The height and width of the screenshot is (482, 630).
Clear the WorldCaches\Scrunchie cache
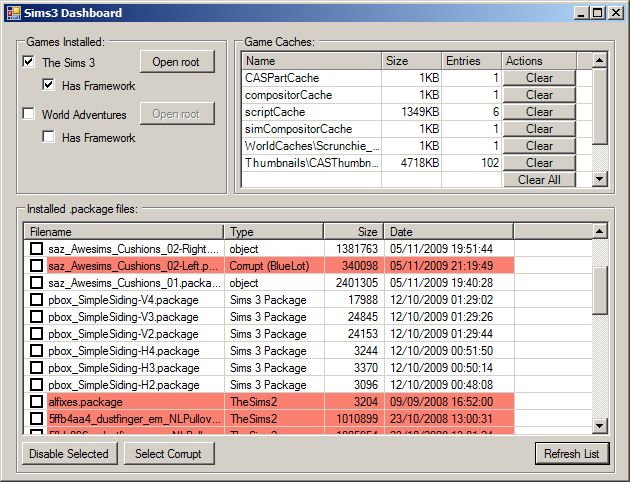[539, 146]
